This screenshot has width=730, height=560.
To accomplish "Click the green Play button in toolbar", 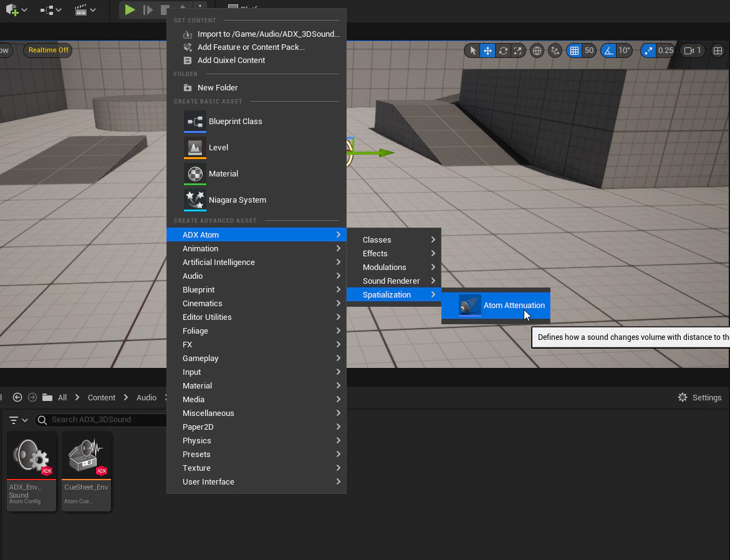I will (130, 9).
